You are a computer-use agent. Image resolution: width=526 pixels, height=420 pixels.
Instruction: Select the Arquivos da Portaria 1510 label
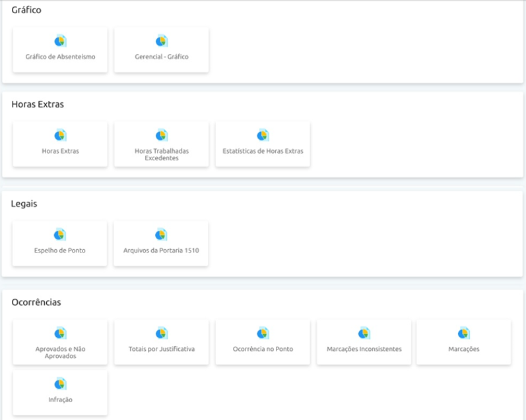click(x=161, y=251)
